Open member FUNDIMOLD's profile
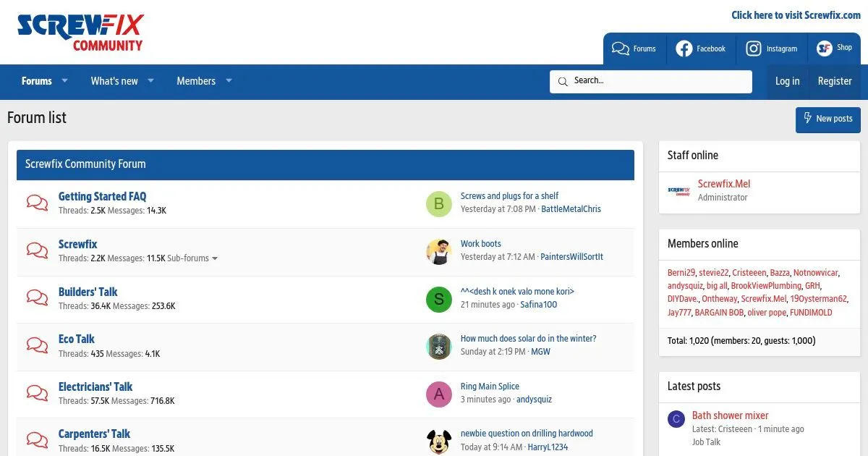Viewport: 868px width, 456px height. tap(811, 313)
